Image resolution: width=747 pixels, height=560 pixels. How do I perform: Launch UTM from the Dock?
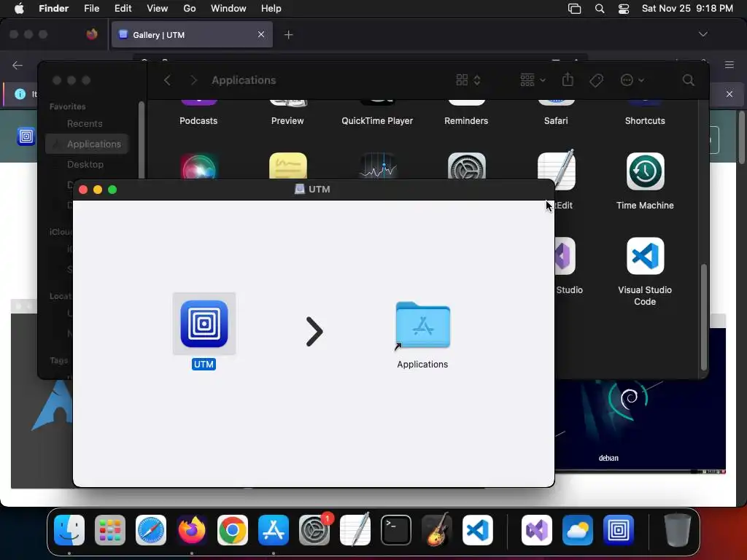[x=619, y=530]
